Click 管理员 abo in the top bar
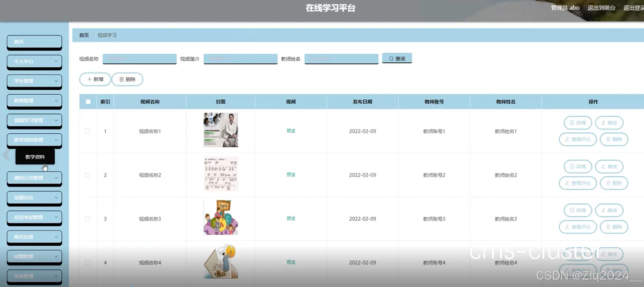The image size is (644, 287). (x=566, y=8)
